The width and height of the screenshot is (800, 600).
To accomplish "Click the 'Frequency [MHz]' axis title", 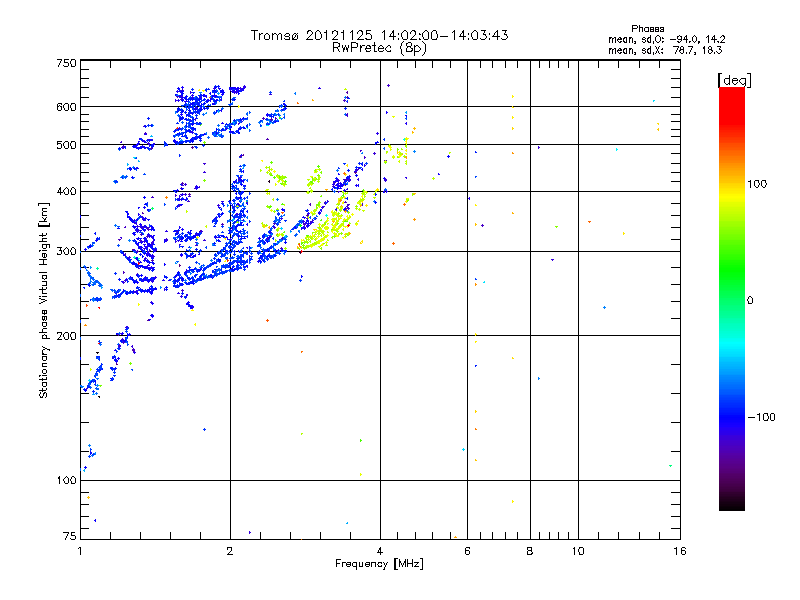I will pyautogui.click(x=379, y=564).
